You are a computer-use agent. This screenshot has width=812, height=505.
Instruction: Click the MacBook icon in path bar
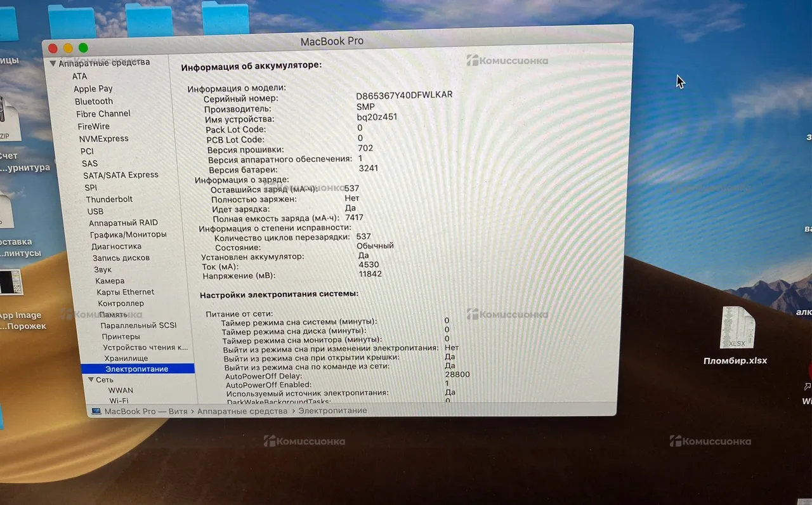96,411
